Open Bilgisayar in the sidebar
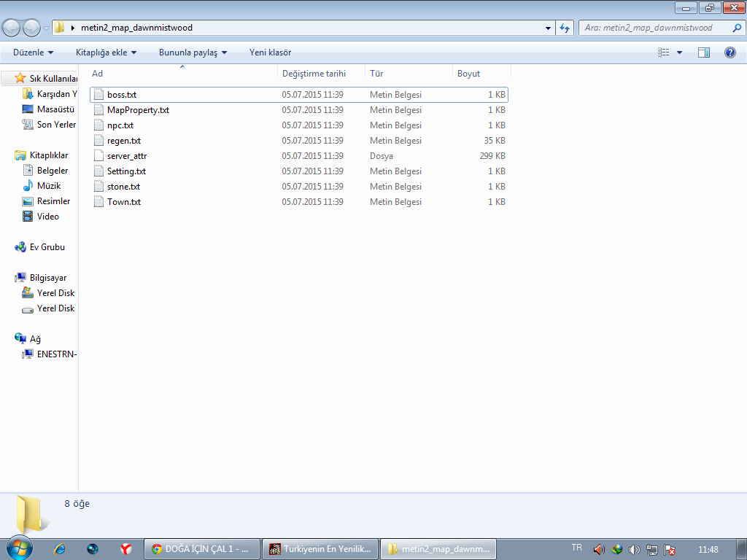Viewport: 747px width, 560px height. (41, 278)
